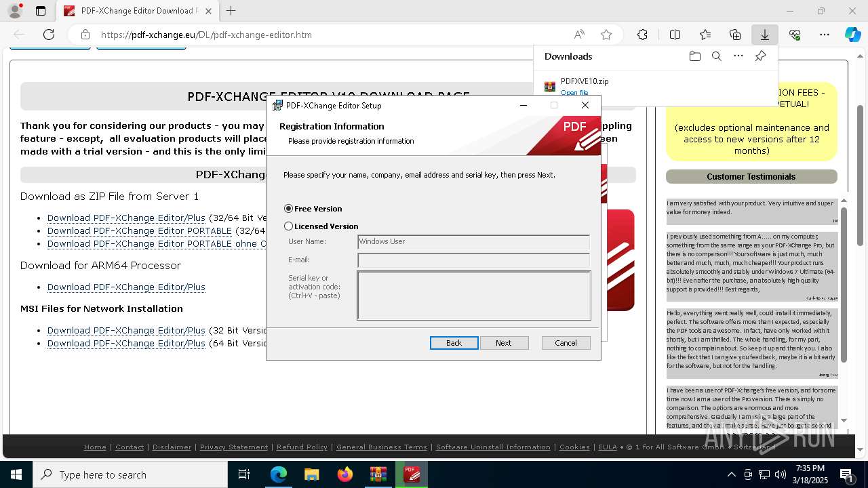The image size is (868, 488).
Task: Click testimonials scrollbar down arrow
Action: pyautogui.click(x=844, y=420)
